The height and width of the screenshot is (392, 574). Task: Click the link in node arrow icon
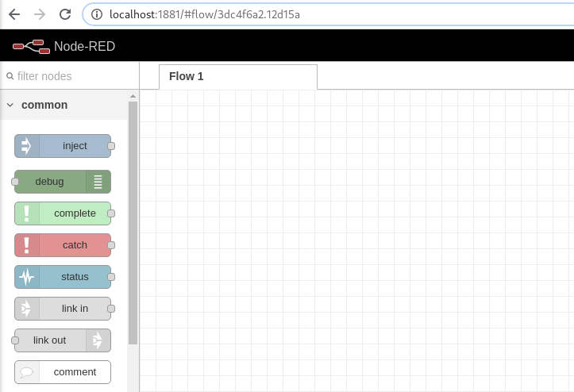click(x=27, y=309)
